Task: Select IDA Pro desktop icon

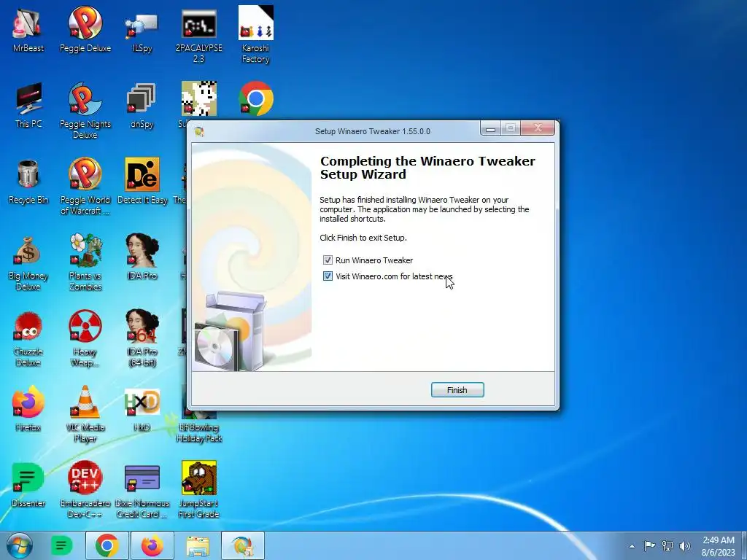Action: 142,256
